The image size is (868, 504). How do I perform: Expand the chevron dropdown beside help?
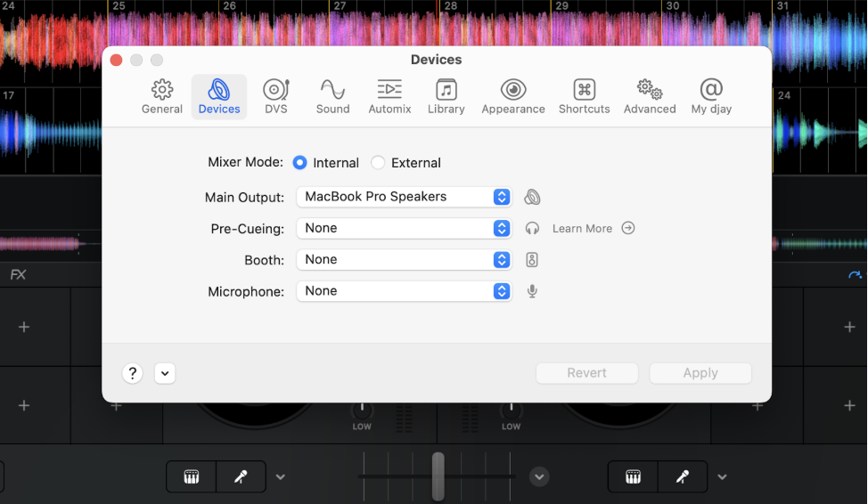click(165, 373)
